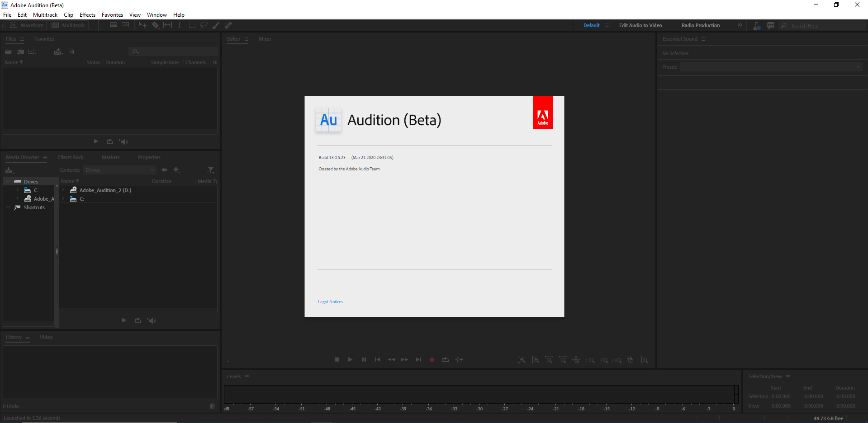Click Zoom Out Amplitude icon
Image resolution: width=868 pixels, height=423 pixels.
[x=535, y=360]
